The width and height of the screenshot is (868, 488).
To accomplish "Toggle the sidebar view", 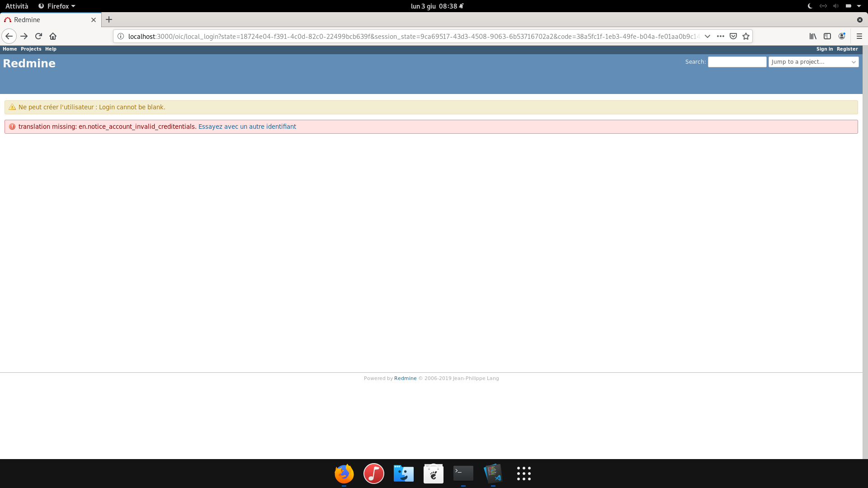I will point(827,36).
